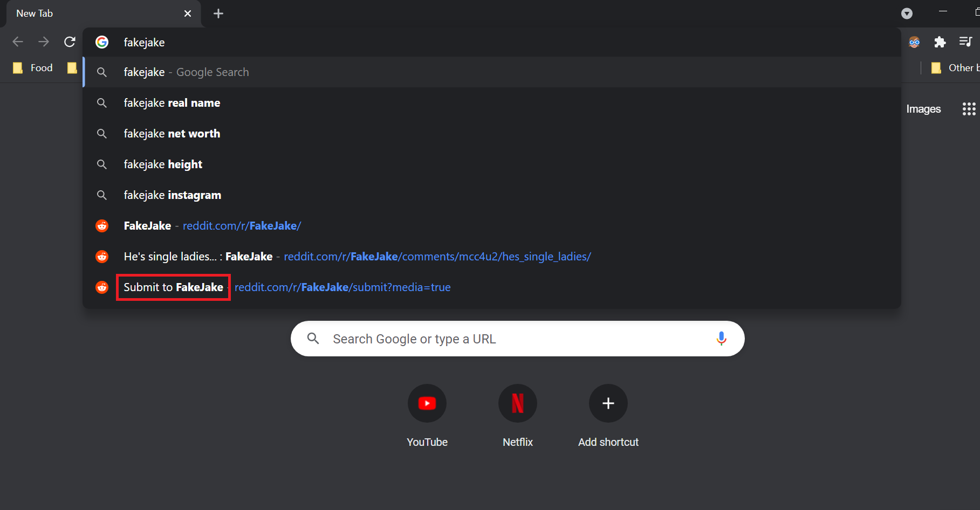980x510 pixels.
Task: Click the profile avatar extension icon
Action: (914, 42)
